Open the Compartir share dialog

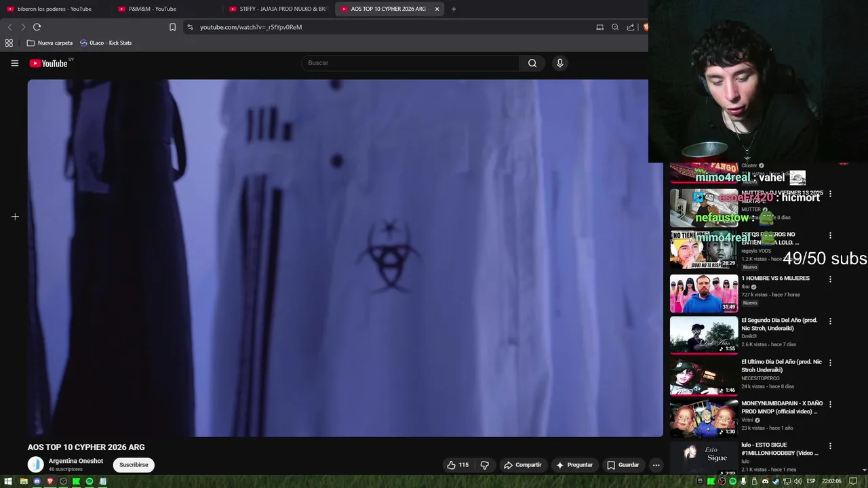[x=523, y=465]
